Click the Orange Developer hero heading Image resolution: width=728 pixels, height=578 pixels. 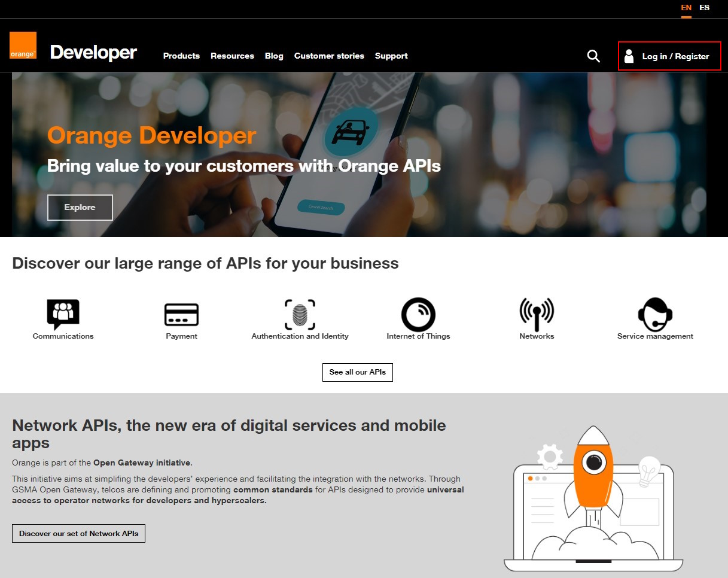[x=151, y=136]
